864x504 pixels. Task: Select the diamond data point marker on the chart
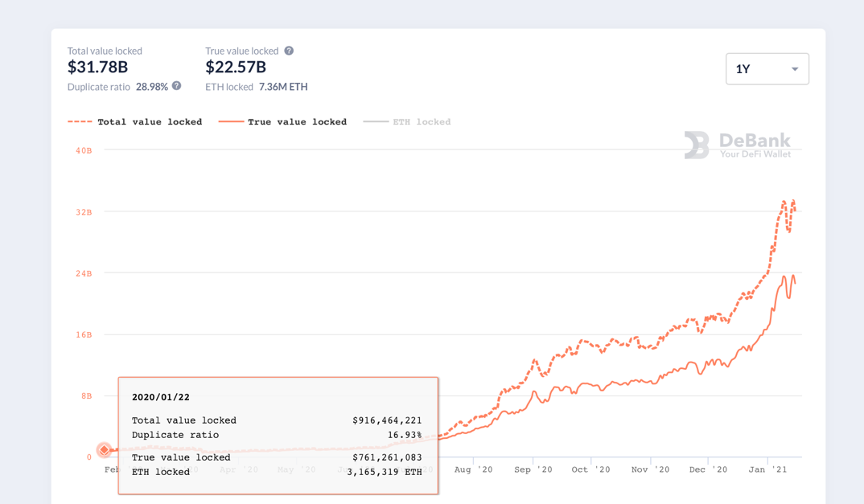point(104,451)
